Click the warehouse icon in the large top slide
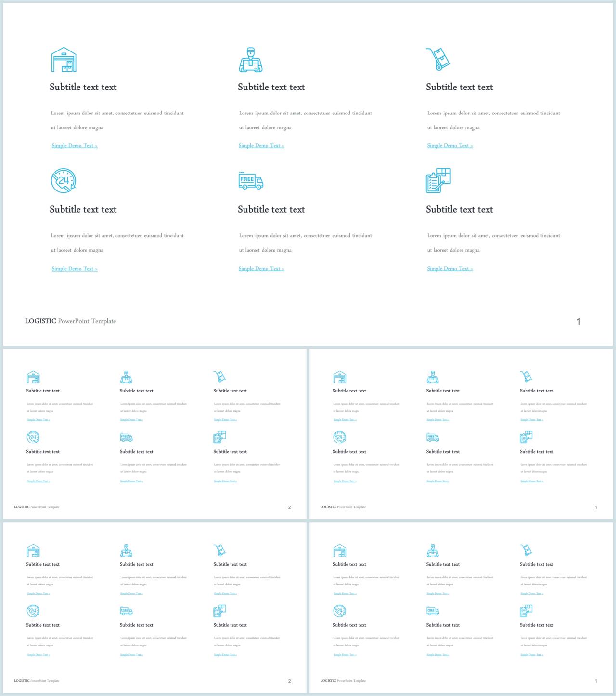 (x=64, y=60)
